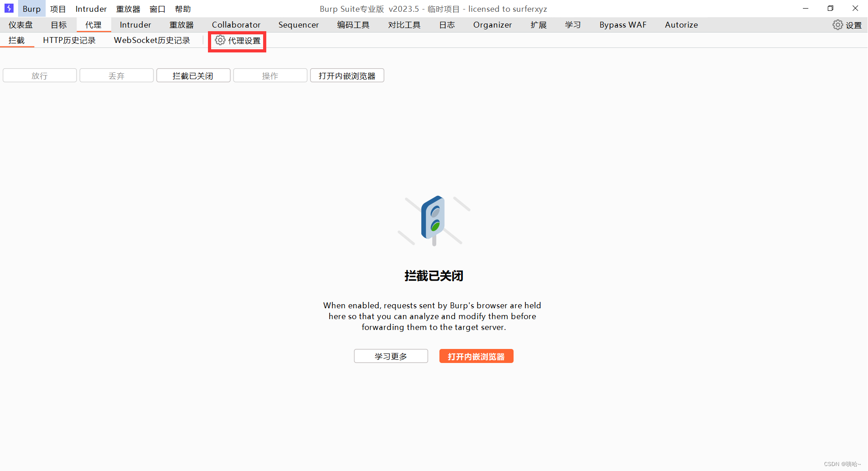Open the WebSocket历史记录 sub-tab

tap(152, 40)
